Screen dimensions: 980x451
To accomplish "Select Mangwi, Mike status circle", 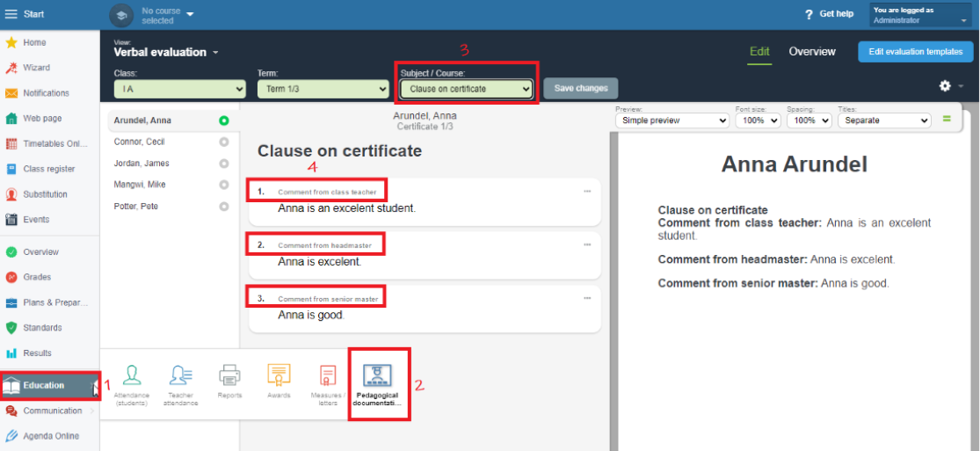I will (224, 185).
